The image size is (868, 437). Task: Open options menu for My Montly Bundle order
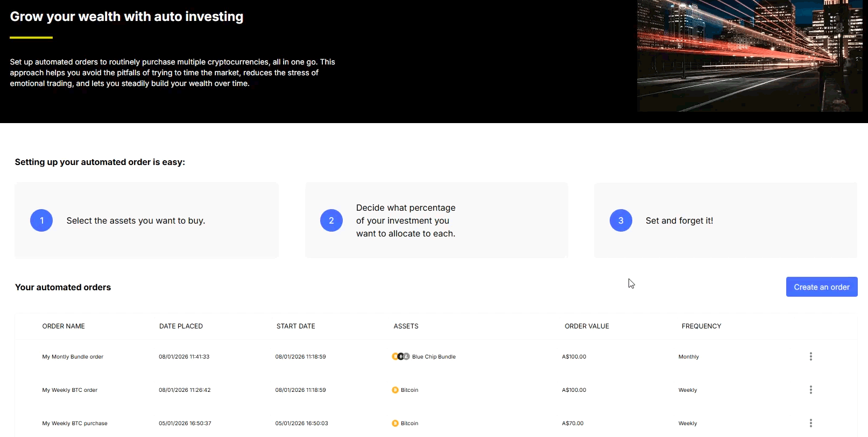click(810, 356)
